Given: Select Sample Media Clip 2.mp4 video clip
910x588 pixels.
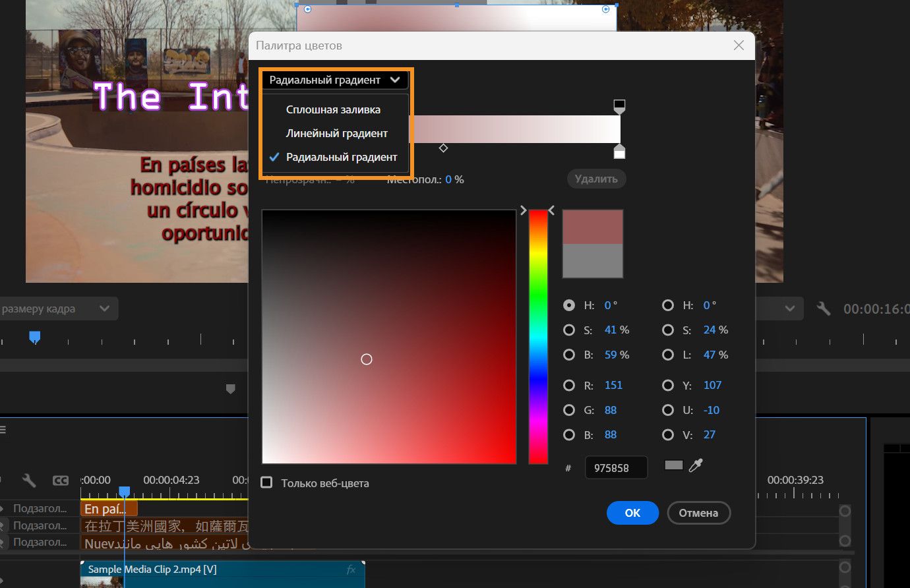Looking at the screenshot, I should coord(222,573).
